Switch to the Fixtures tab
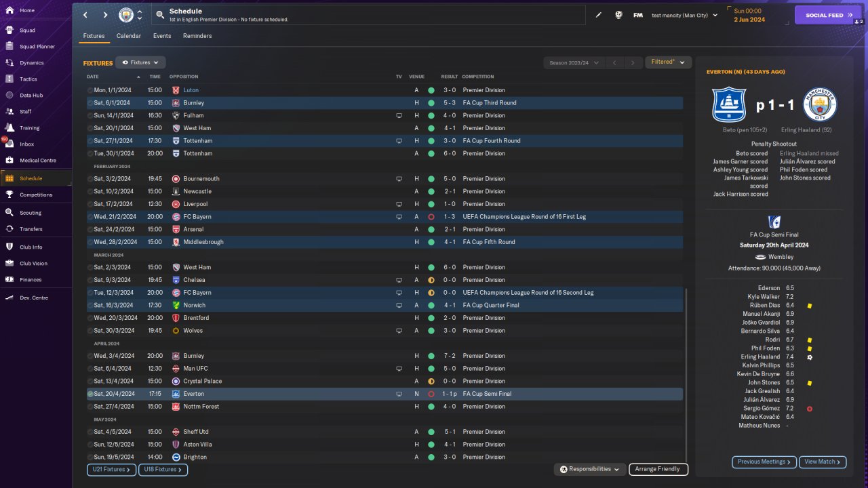 [94, 36]
